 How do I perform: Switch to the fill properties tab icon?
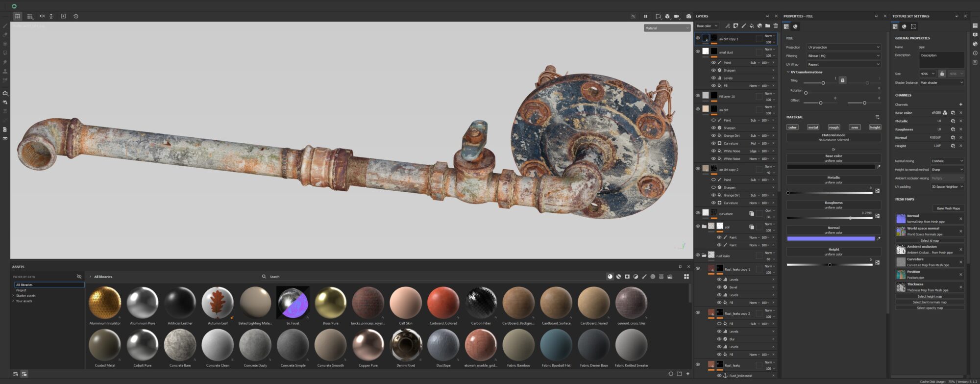(786, 26)
